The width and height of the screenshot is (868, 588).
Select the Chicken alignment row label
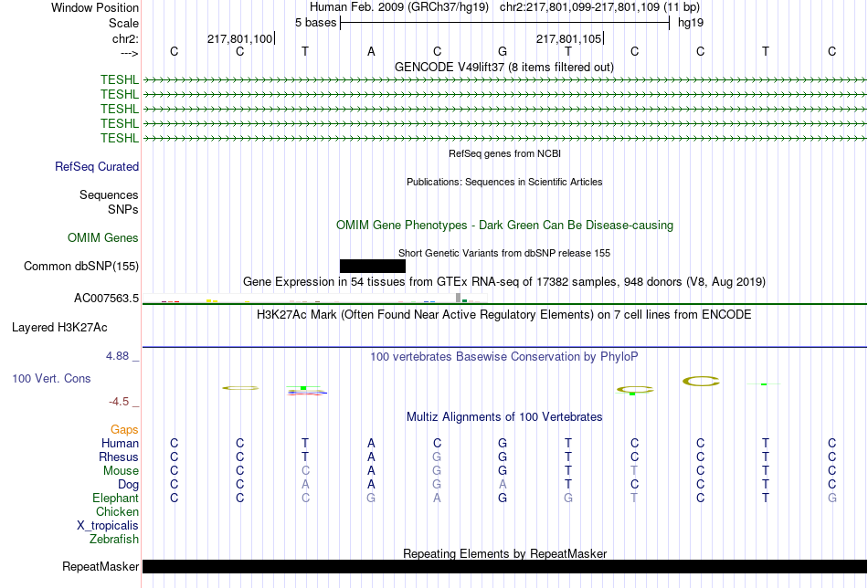point(117,511)
